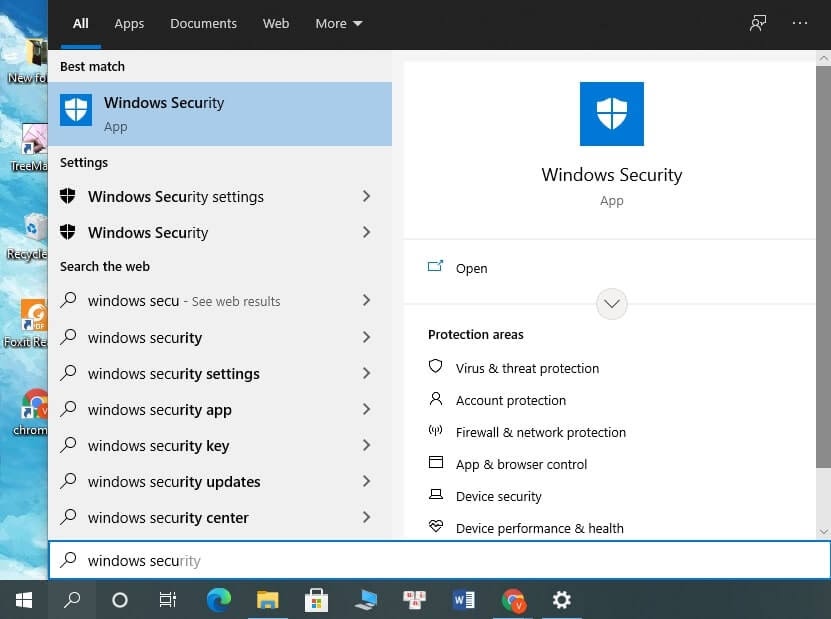The image size is (831, 619).
Task: Expand arrow for 'windows security center' suggestion
Action: 366,517
